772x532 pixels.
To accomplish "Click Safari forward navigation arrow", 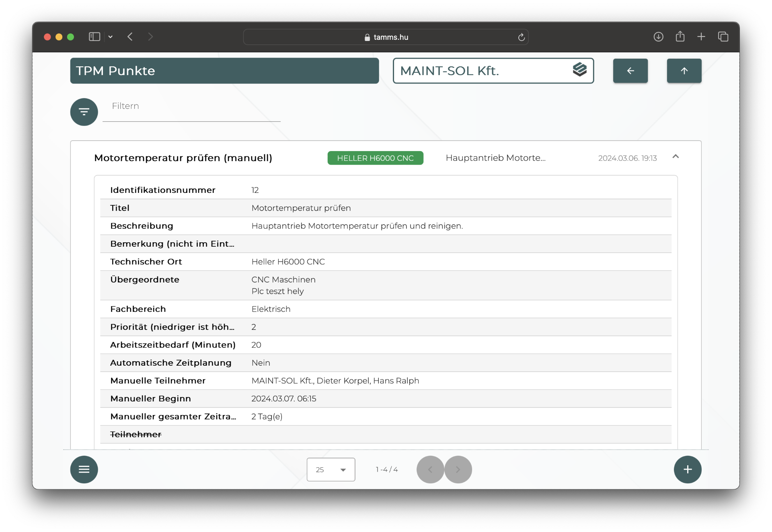I will pyautogui.click(x=150, y=37).
